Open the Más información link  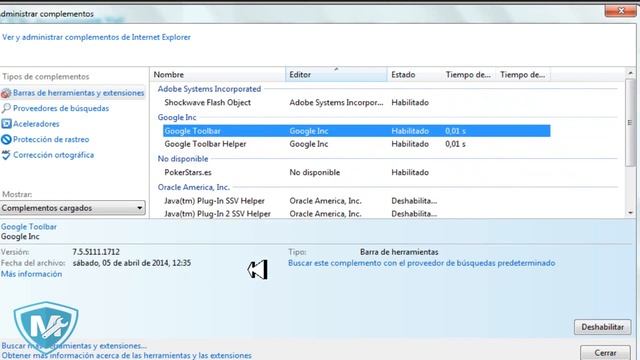pos(31,274)
